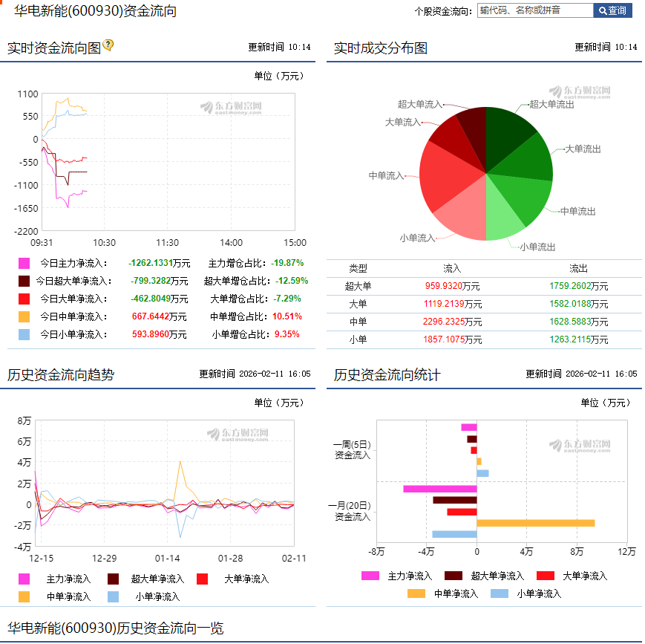
Task: Click the dark red 今日超大单净流入 legend swatch
Action: pyautogui.click(x=24, y=281)
